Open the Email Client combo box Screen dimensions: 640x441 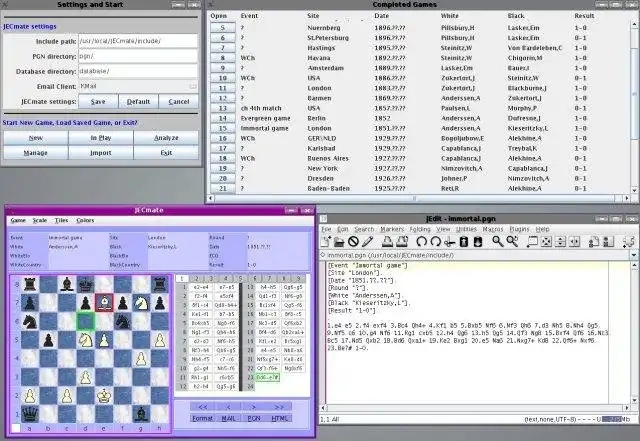pos(138,86)
